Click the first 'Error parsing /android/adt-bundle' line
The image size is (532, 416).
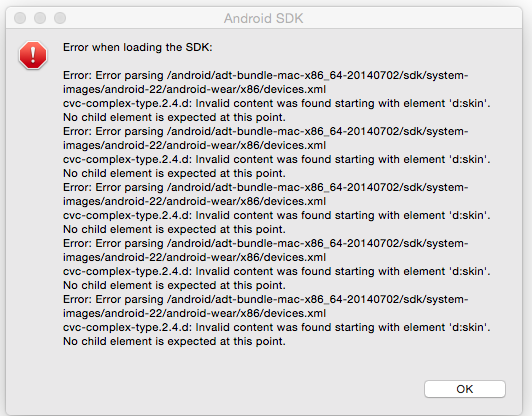[266, 75]
